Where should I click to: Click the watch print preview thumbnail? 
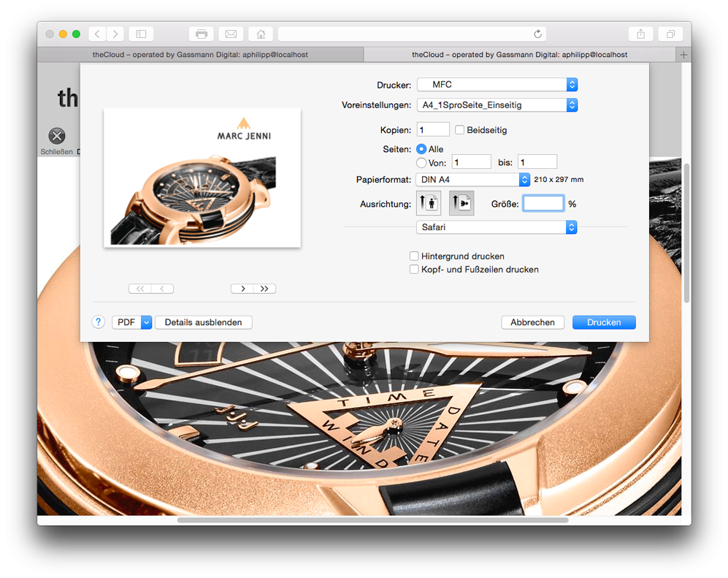click(x=202, y=178)
